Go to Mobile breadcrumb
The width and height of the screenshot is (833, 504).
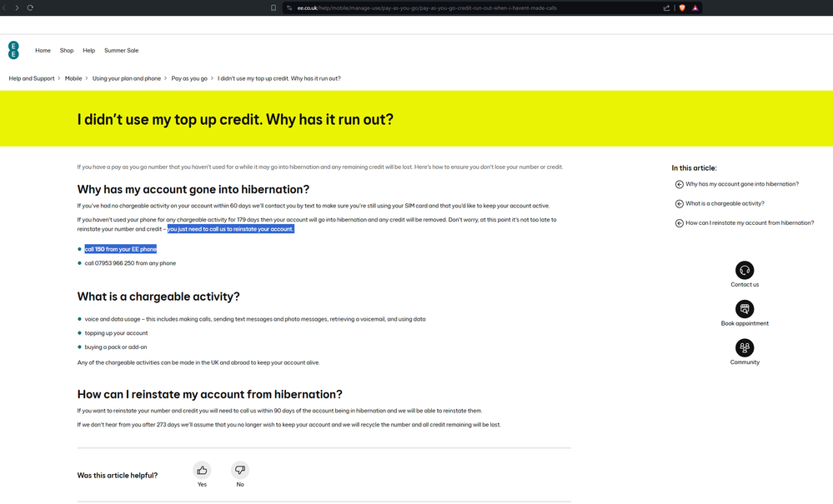tap(73, 78)
